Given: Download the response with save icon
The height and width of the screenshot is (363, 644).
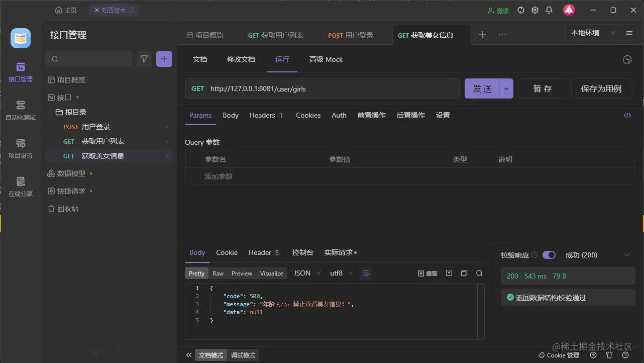Looking at the screenshot, I should point(450,273).
